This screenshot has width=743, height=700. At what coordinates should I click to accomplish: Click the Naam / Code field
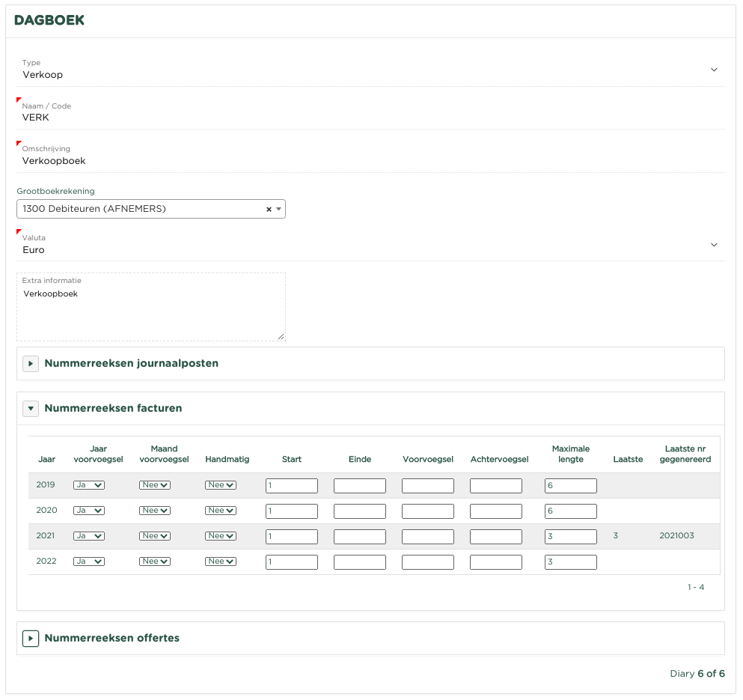coord(370,118)
